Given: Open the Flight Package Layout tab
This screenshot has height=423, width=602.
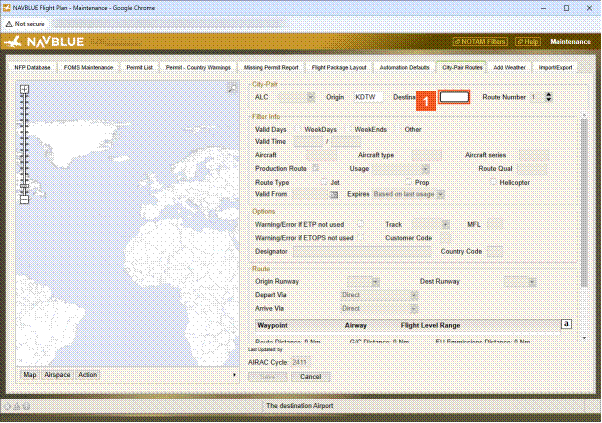Looking at the screenshot, I should pos(339,68).
